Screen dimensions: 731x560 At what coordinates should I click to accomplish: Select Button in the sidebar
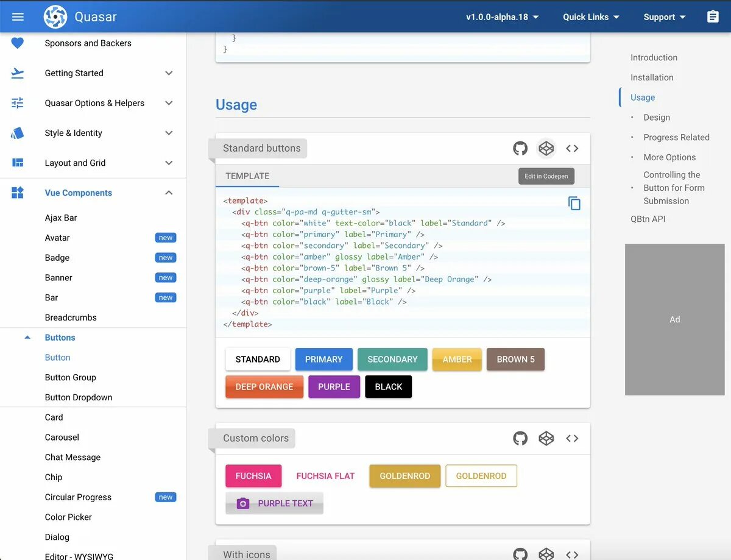click(x=58, y=357)
